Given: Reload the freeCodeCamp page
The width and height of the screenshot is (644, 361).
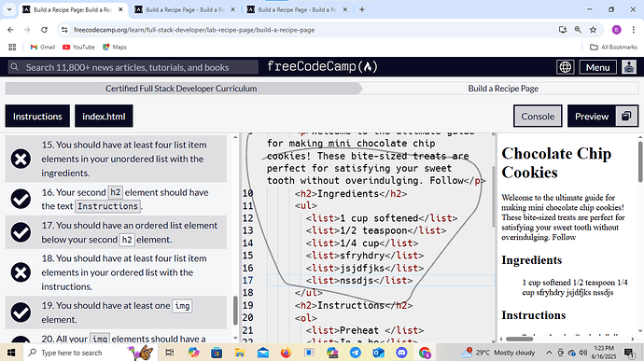Looking at the screenshot, I should point(44,30).
